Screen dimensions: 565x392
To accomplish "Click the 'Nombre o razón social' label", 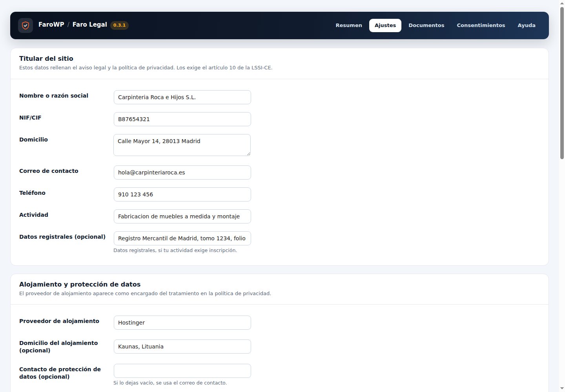I will pyautogui.click(x=54, y=96).
